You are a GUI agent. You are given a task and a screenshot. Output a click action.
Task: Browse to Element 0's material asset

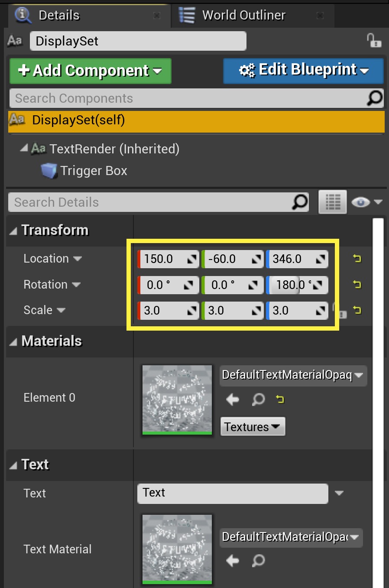click(258, 400)
